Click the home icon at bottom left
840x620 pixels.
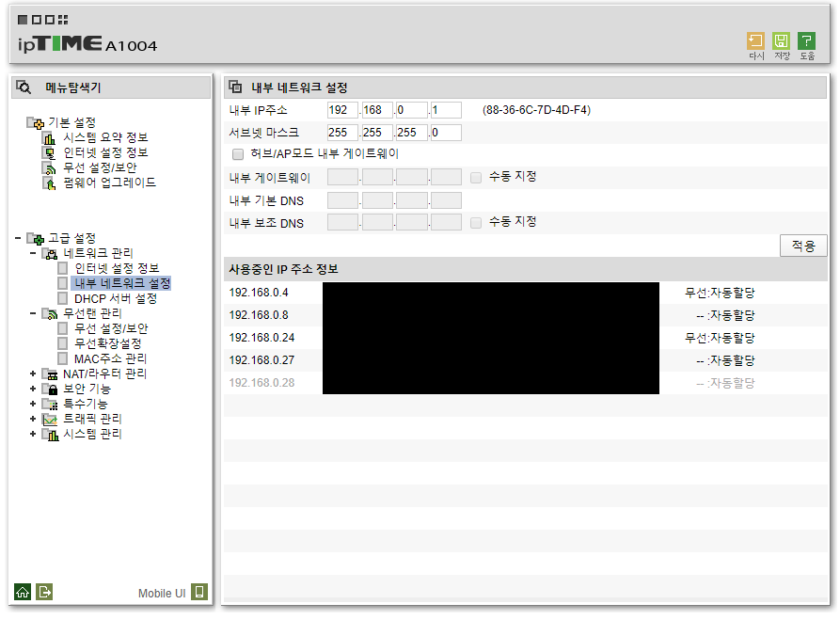(x=23, y=592)
